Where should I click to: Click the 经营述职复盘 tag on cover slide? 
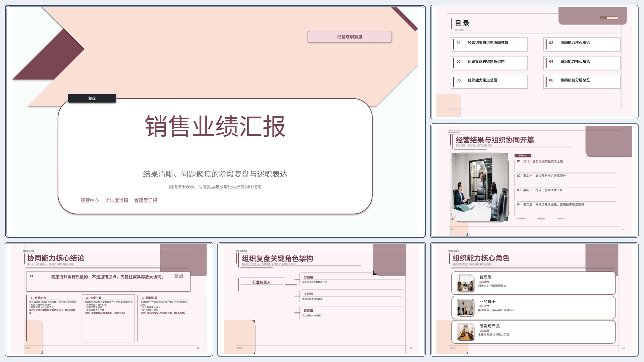(x=350, y=37)
